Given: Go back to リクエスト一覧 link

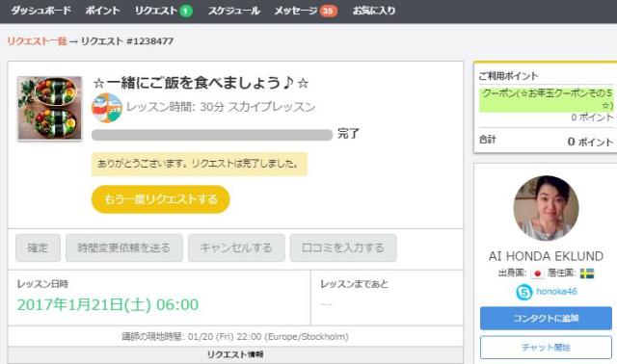Looking at the screenshot, I should 37,40.
